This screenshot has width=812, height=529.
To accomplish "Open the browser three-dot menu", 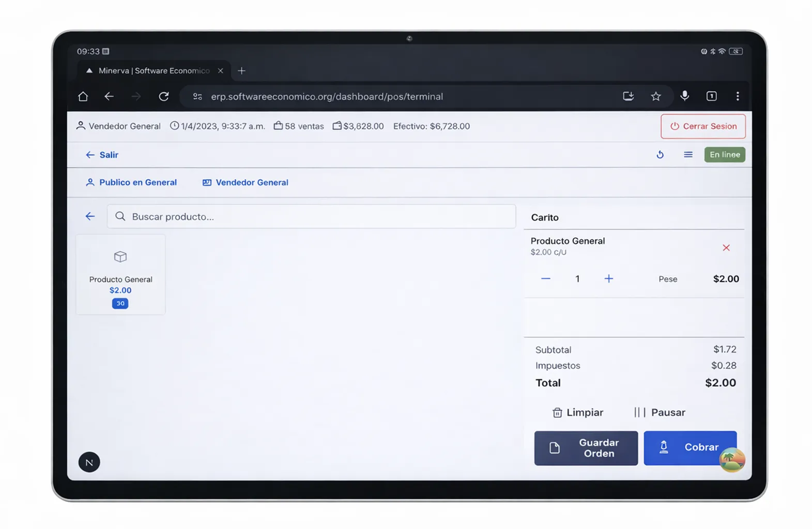I will click(737, 97).
